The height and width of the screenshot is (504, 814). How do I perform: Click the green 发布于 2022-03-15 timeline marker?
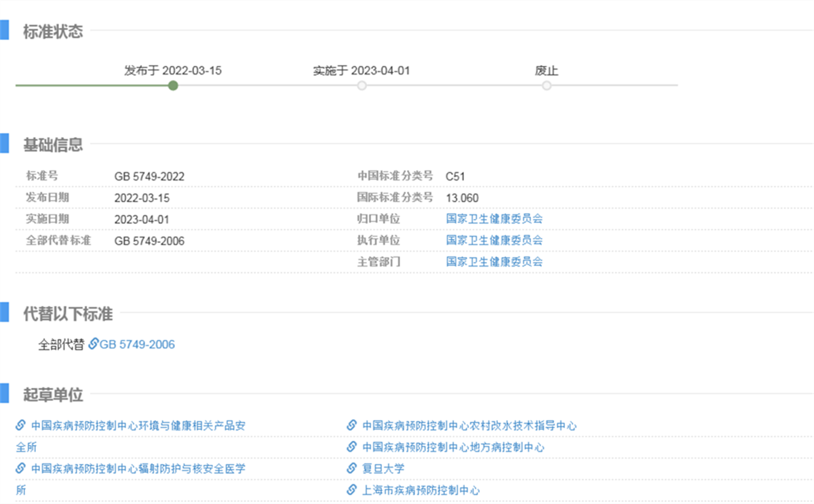173,85
